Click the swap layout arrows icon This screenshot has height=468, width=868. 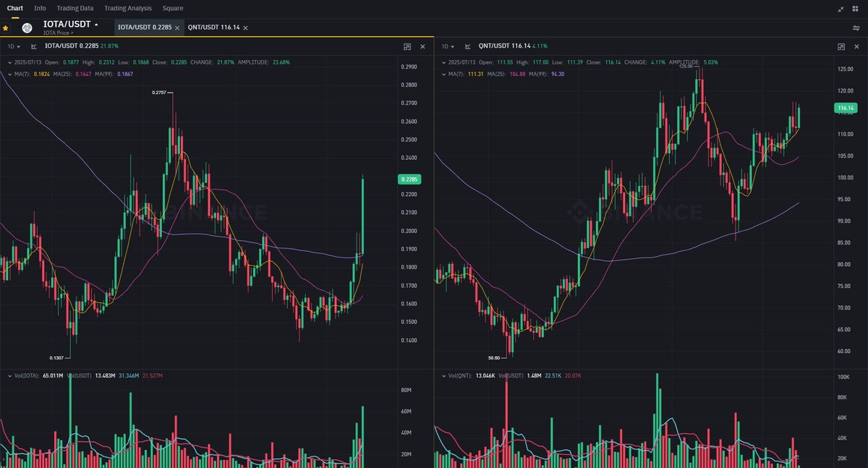(856, 27)
